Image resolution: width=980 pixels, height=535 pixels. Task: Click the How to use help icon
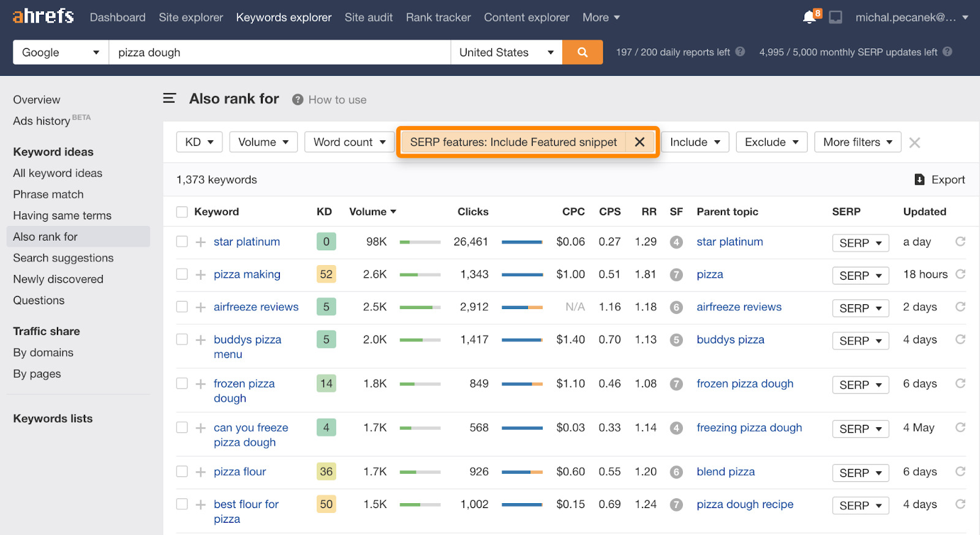click(x=298, y=100)
